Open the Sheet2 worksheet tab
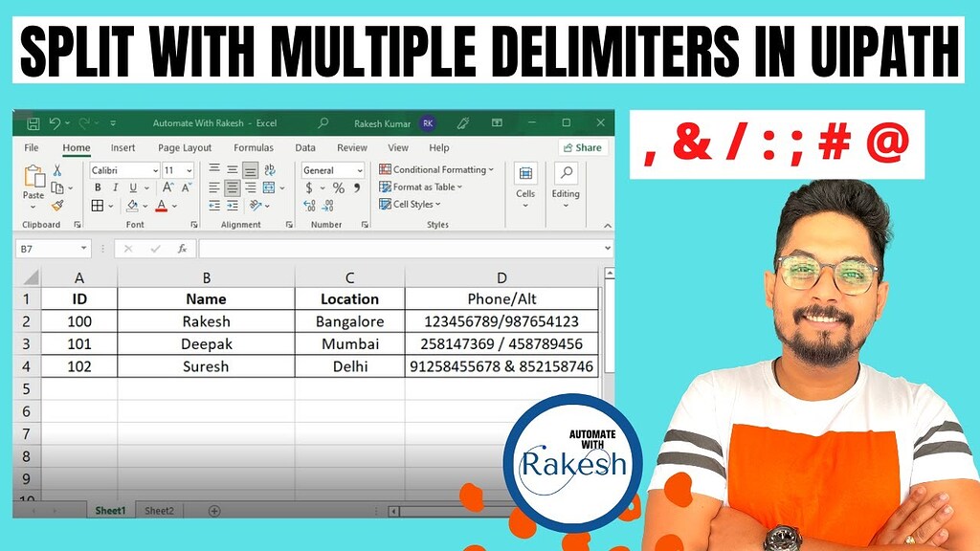The width and height of the screenshot is (980, 551). (x=159, y=510)
